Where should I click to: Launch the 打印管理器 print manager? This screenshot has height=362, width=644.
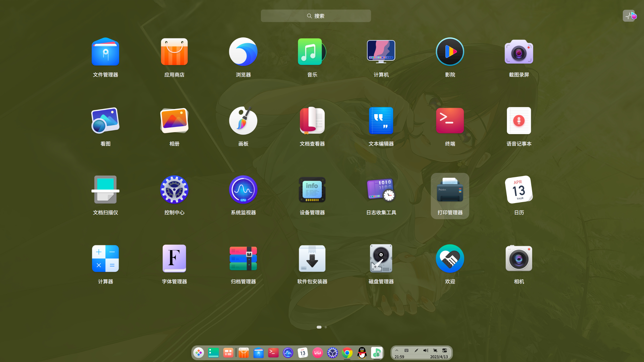(450, 190)
